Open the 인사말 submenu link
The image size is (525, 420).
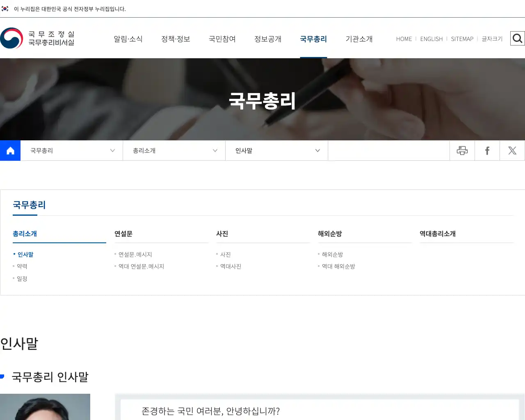25,255
